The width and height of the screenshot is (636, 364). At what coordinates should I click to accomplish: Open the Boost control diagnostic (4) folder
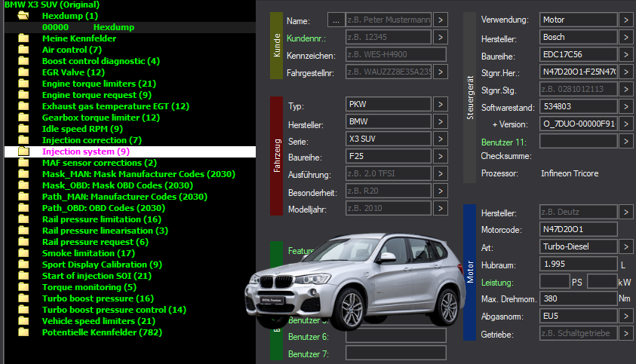coord(101,61)
